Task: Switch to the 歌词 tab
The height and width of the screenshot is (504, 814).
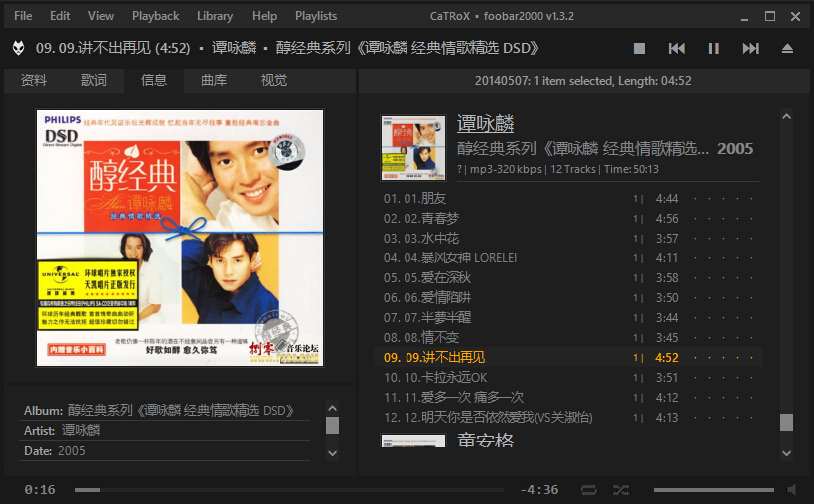Action: (x=94, y=81)
